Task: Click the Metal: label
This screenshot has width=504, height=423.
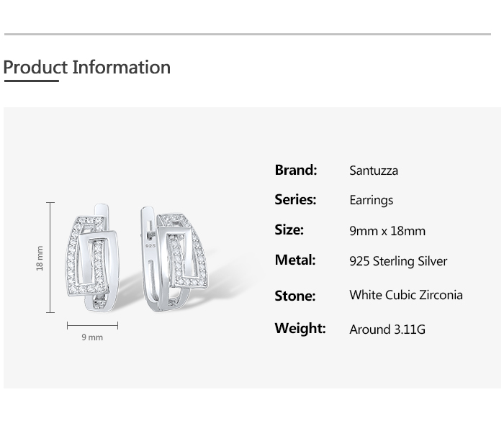Action: 295,260
